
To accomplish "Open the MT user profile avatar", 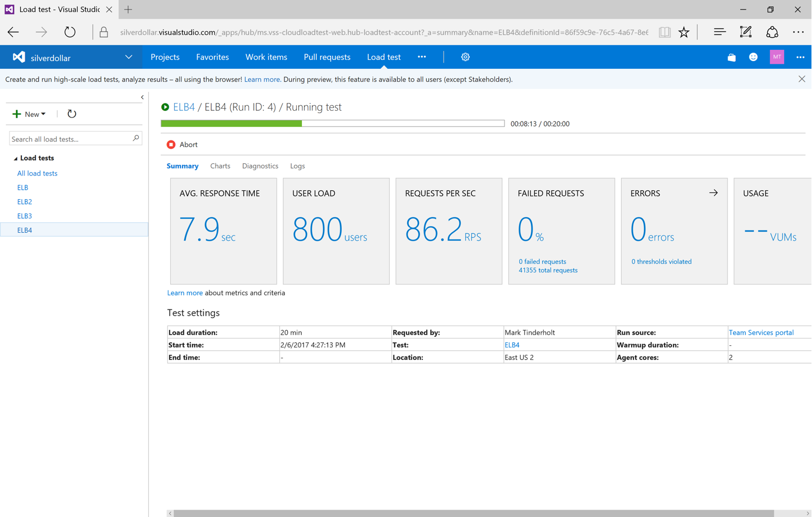I will 777,57.
